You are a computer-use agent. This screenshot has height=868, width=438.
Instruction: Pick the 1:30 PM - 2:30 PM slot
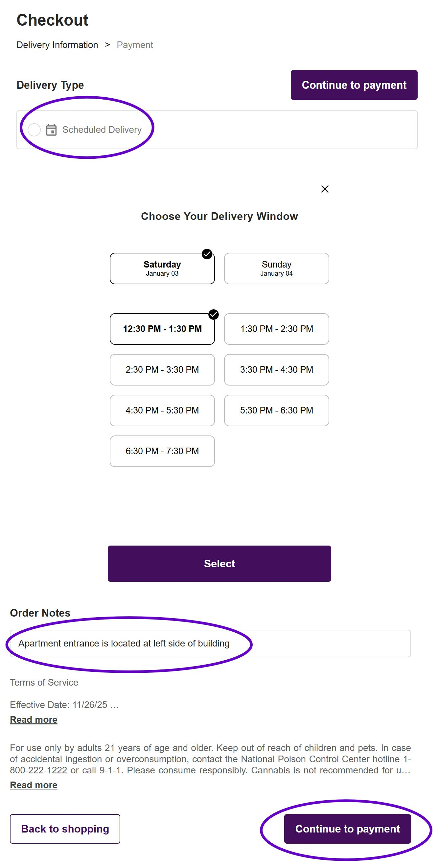click(276, 329)
